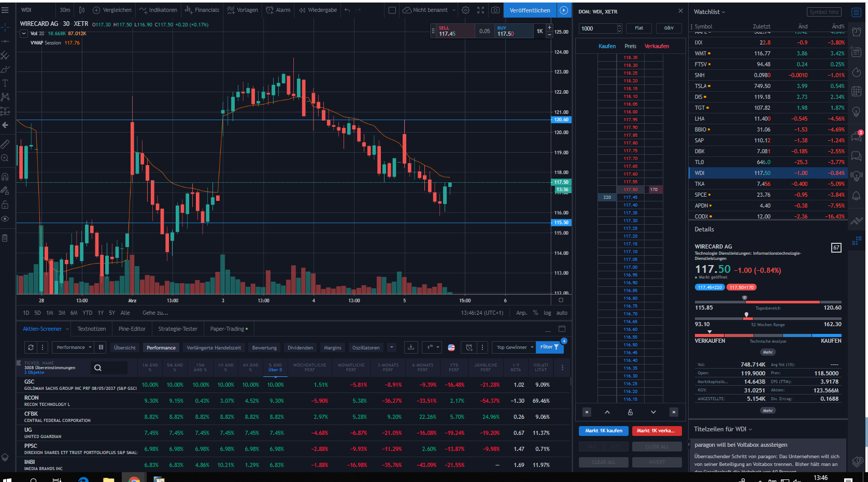Select the ruler measure tool
Screen dimensions: 868x482
[5, 144]
